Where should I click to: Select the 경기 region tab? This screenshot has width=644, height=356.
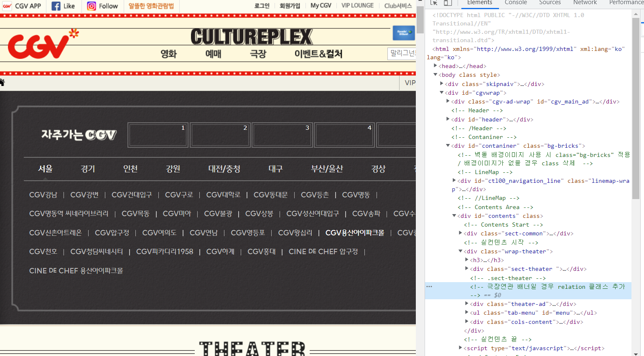[x=88, y=169]
